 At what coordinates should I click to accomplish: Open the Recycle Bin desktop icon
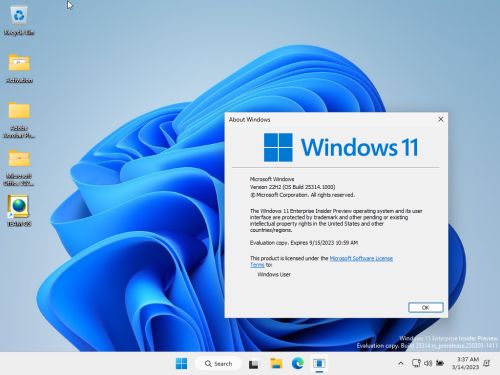pyautogui.click(x=19, y=21)
